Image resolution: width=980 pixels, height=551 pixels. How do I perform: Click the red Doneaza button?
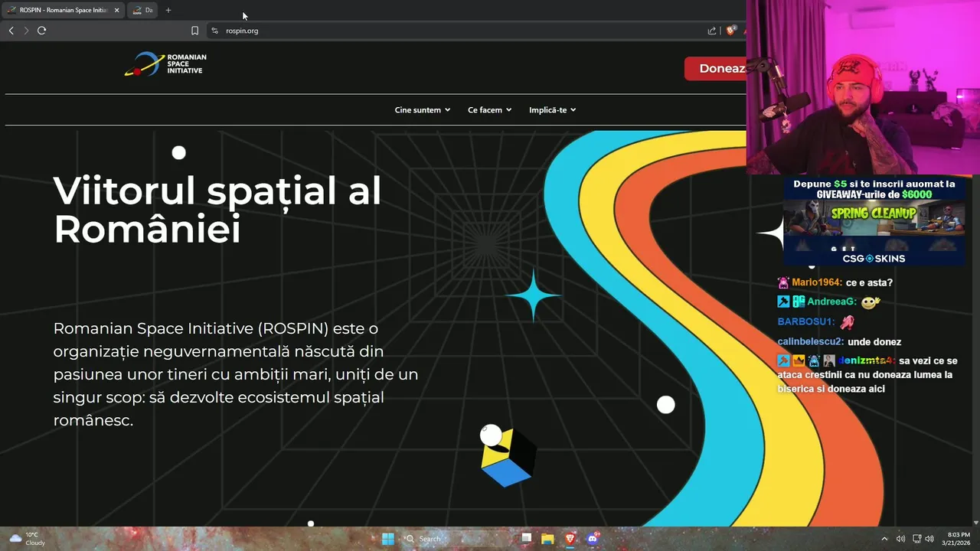[x=716, y=68]
